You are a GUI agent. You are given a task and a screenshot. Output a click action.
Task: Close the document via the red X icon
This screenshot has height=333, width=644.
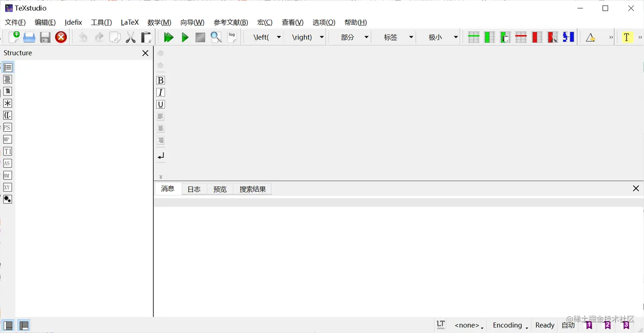click(61, 37)
